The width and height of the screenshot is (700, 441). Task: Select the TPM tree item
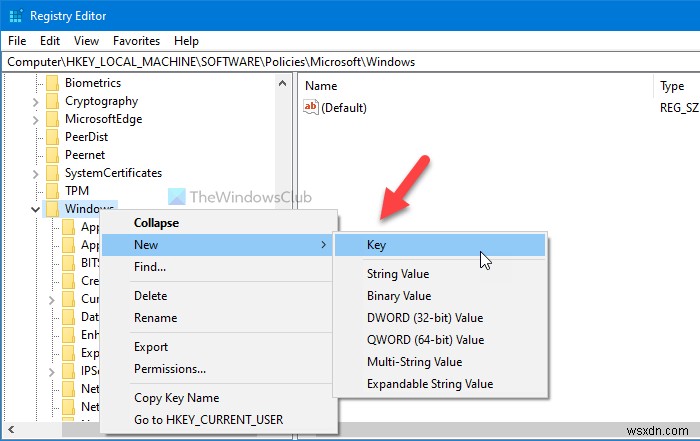[x=77, y=191]
